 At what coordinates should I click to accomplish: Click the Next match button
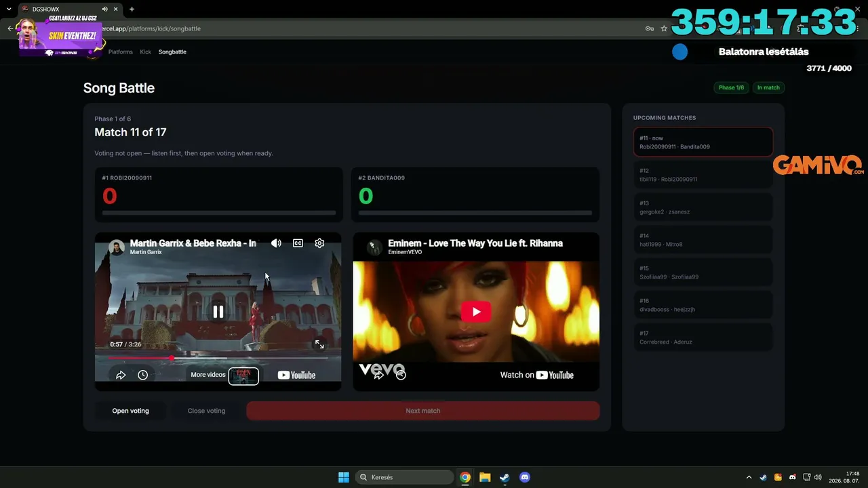(423, 411)
